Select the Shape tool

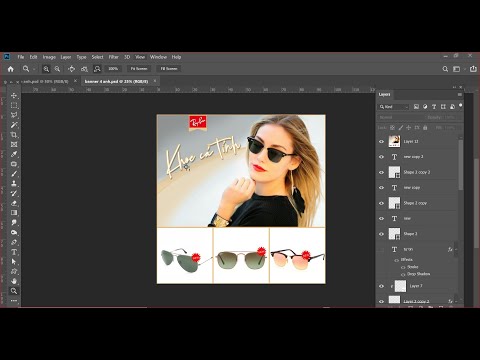14,271
